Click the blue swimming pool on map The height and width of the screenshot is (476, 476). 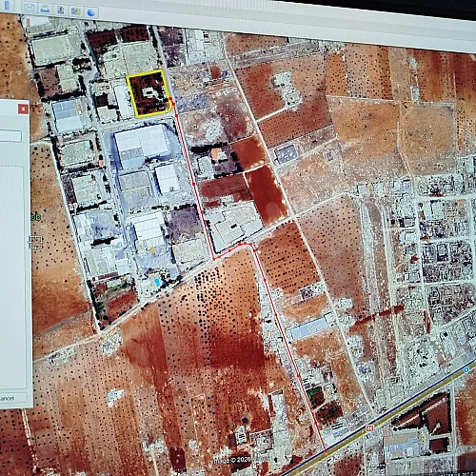tap(157, 281)
